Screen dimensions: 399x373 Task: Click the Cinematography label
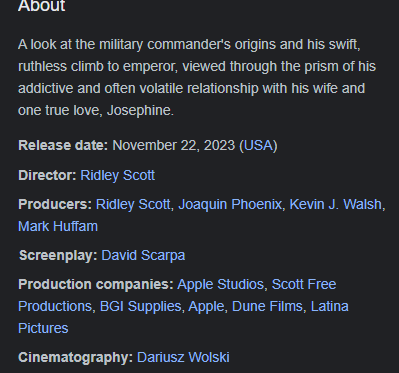(x=76, y=357)
